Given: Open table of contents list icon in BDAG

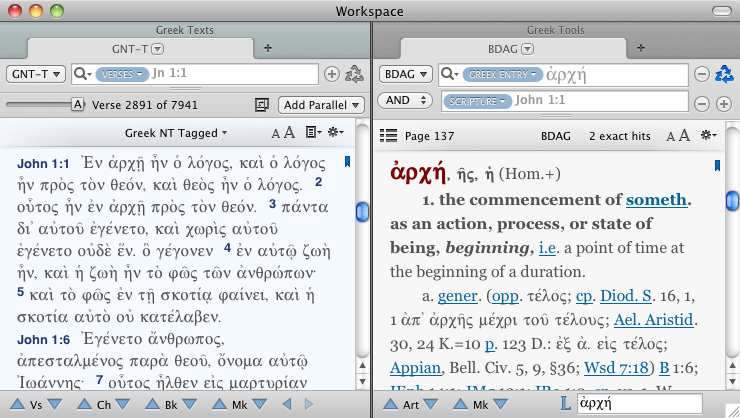Looking at the screenshot, I should tap(388, 135).
